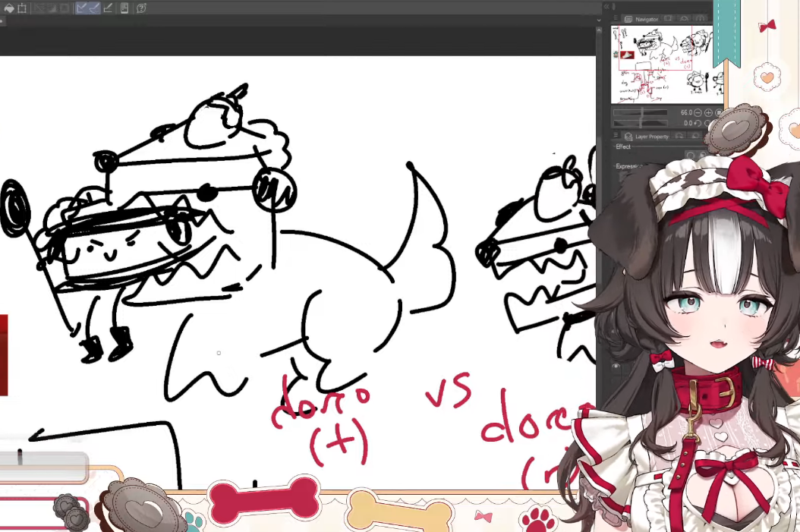Select the Layer Property tab

click(647, 136)
